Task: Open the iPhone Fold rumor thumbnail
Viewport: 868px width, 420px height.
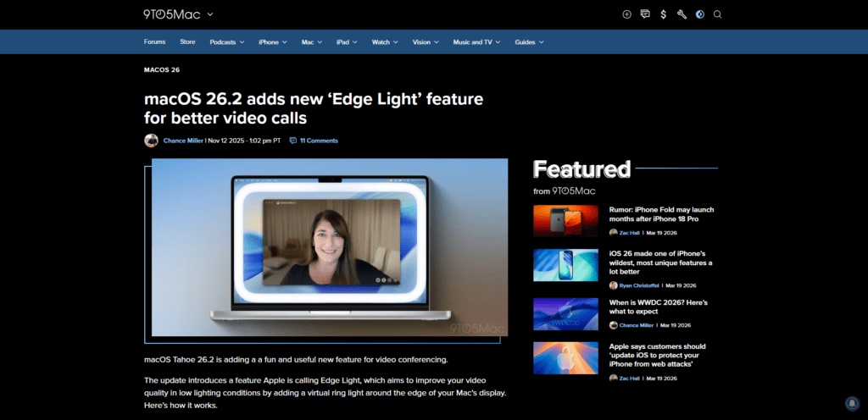Action: [x=565, y=221]
